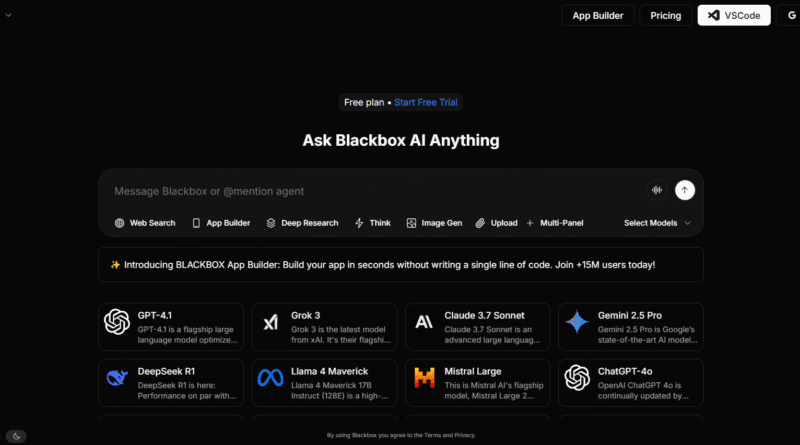The height and width of the screenshot is (445, 800).
Task: Select the GPT-4.1 model card
Action: [x=170, y=327]
